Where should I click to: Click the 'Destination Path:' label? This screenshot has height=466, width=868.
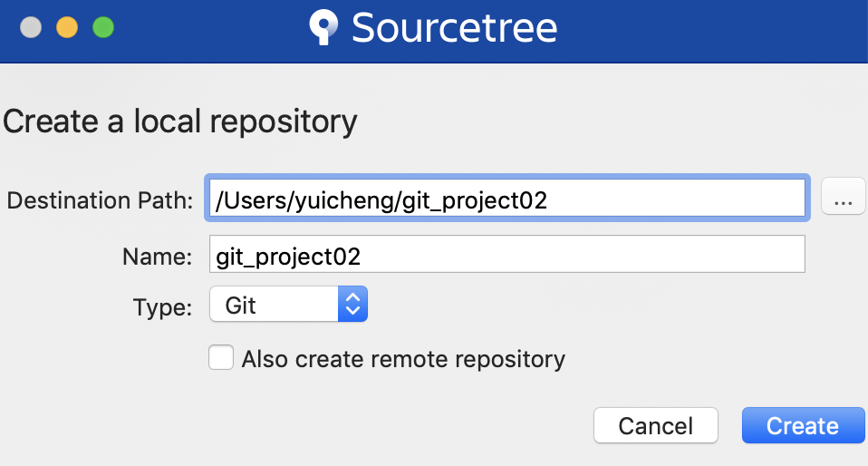point(100,200)
